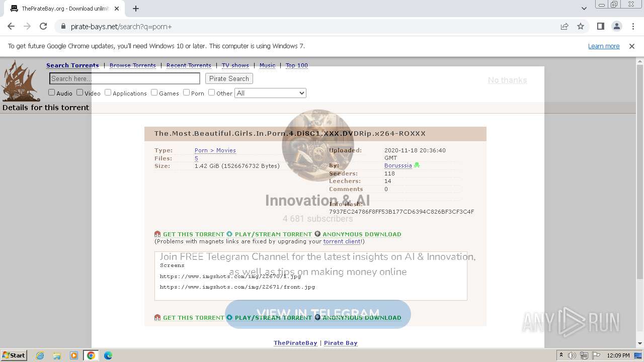Open TV shows menu link
The height and width of the screenshot is (362, 644).
235,65
